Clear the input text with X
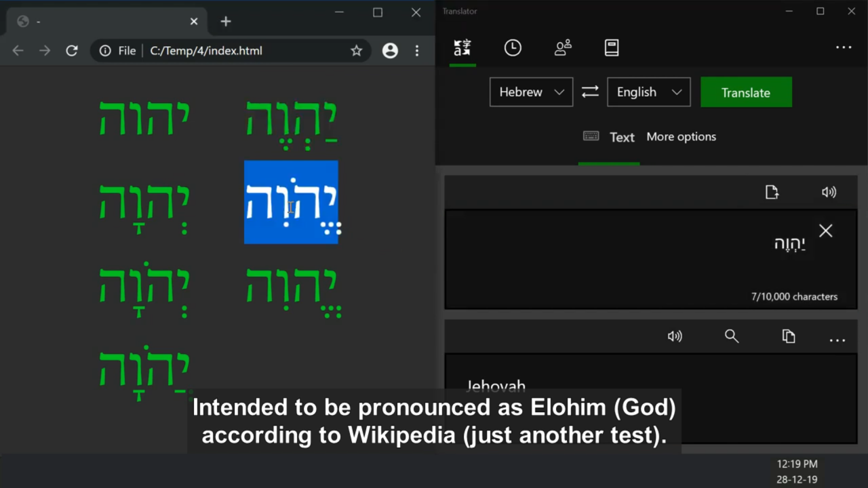The width and height of the screenshot is (868, 488). pyautogui.click(x=825, y=231)
